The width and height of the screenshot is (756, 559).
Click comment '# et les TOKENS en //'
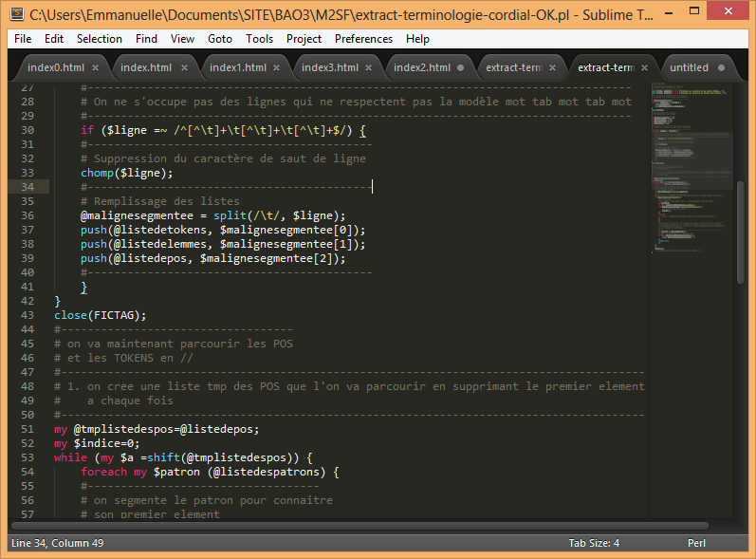coord(123,358)
